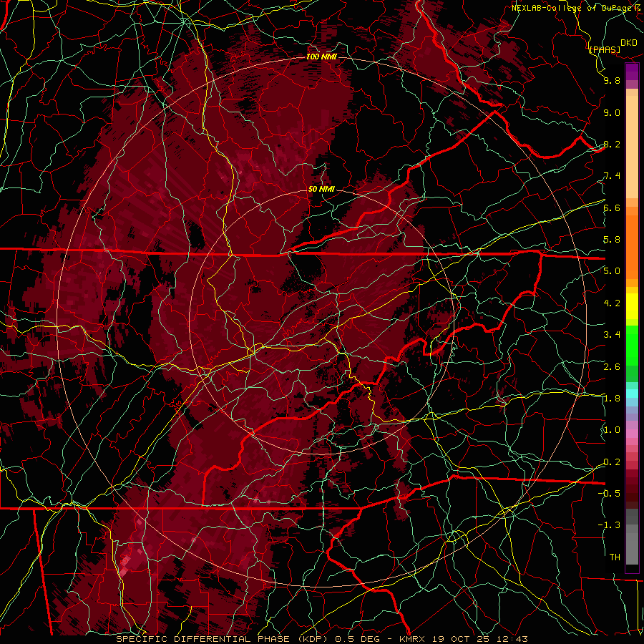
Task: Click the -1.3 value on the color scale
Action: tap(609, 525)
